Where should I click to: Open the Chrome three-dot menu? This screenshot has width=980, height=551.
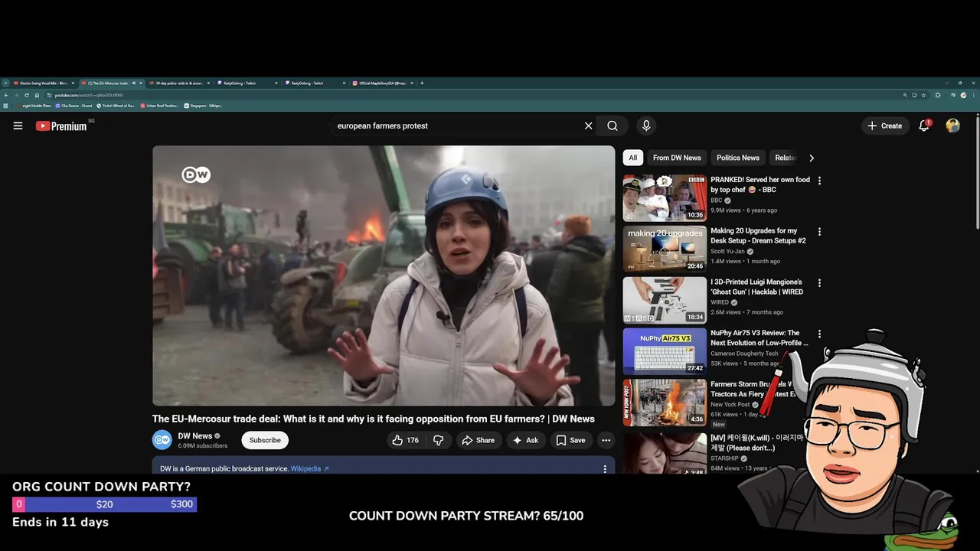click(x=974, y=95)
